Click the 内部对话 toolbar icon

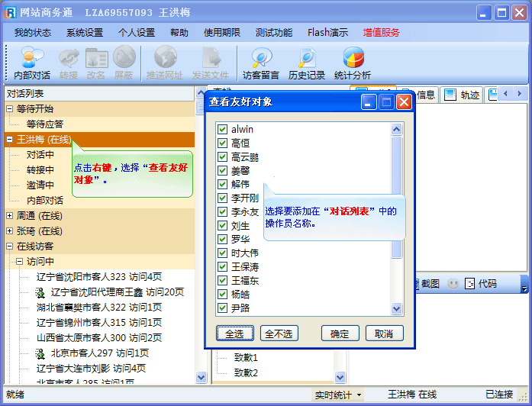pyautogui.click(x=32, y=63)
